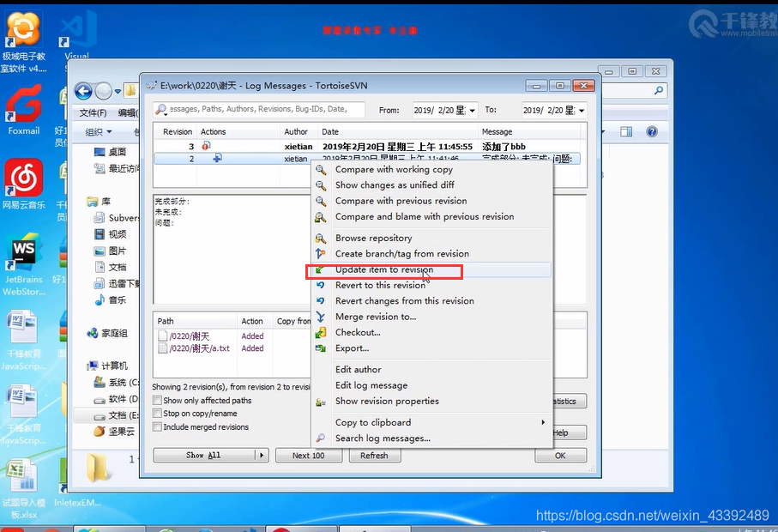Sort by the Author column header
This screenshot has width=778, height=532.
[x=296, y=131]
